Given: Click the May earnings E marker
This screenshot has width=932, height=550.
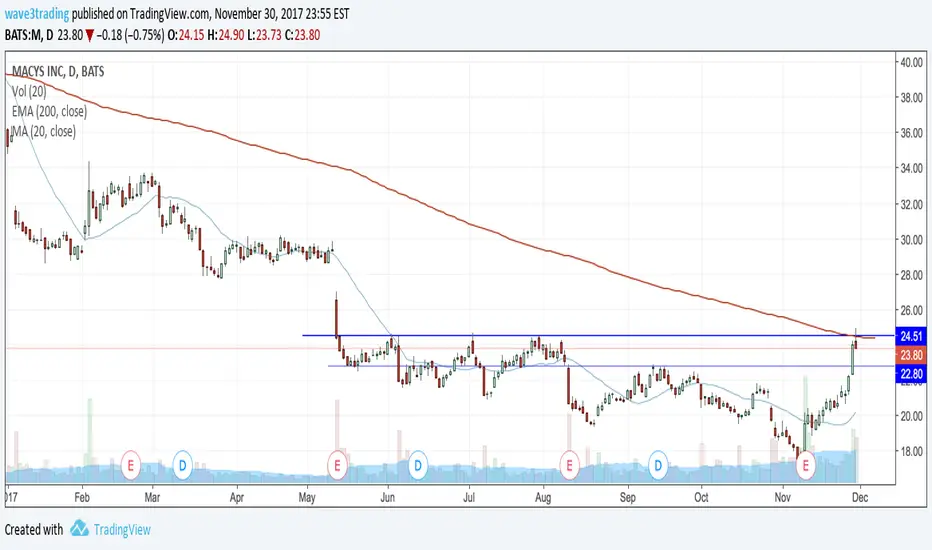Looking at the screenshot, I should click(337, 466).
